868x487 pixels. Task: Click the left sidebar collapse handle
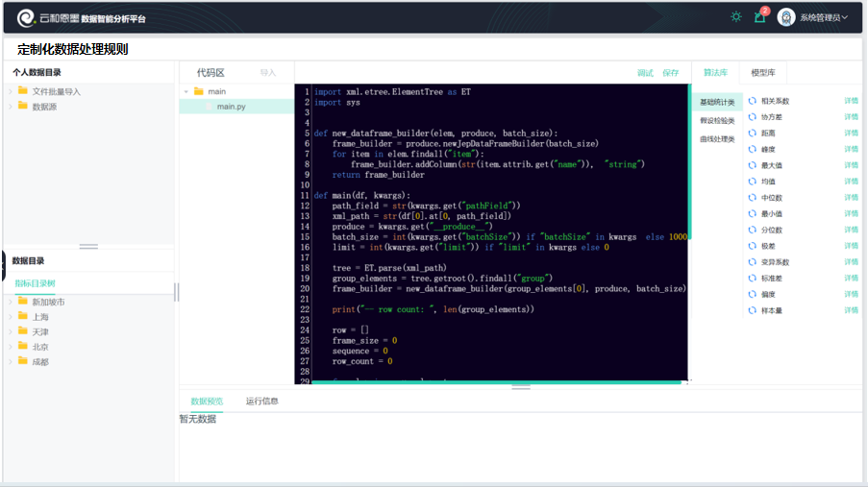(3, 266)
